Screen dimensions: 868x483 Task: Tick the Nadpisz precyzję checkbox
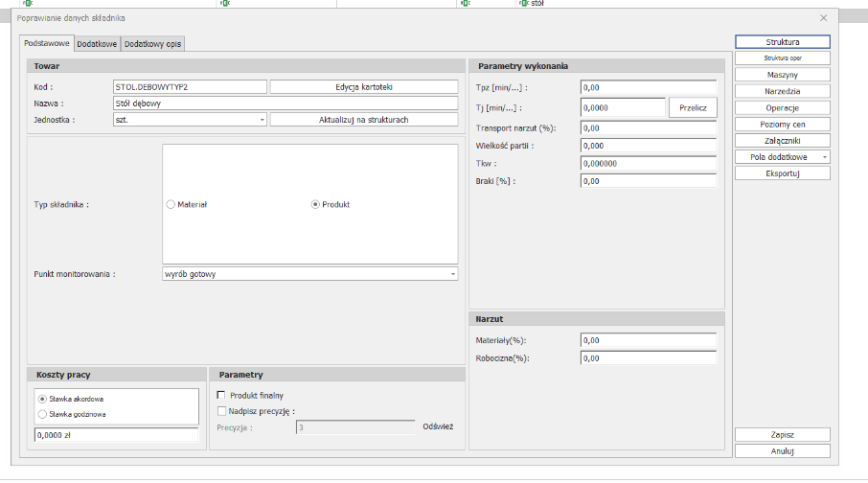click(x=222, y=410)
